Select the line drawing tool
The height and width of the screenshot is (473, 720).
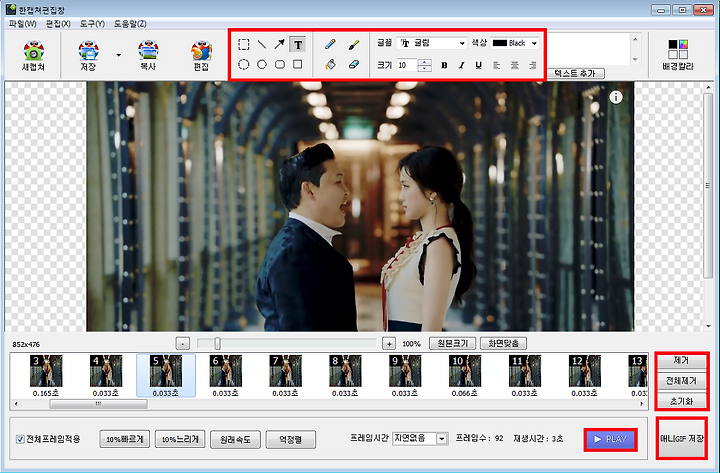262,45
